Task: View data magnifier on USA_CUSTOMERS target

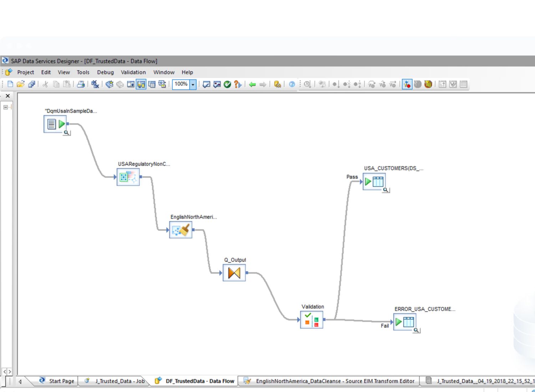Action: (x=386, y=190)
